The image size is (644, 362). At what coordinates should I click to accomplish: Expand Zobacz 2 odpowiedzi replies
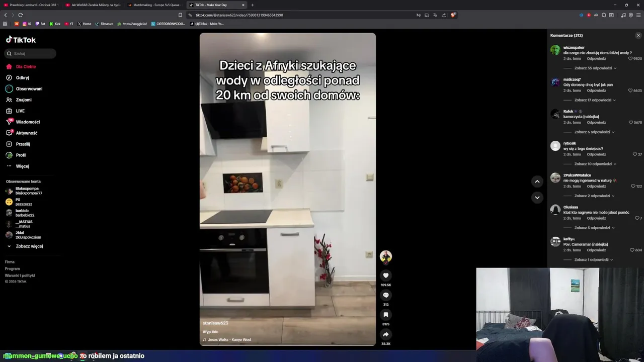coord(594,196)
